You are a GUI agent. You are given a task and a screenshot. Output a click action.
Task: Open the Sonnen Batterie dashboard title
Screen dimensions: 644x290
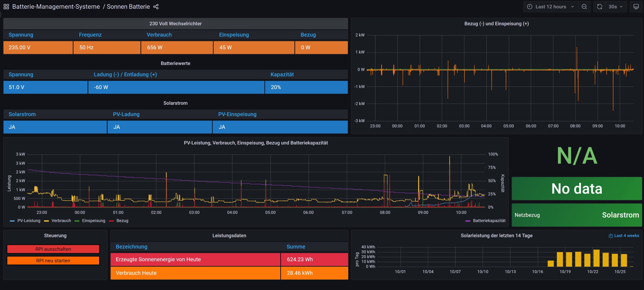(x=128, y=7)
